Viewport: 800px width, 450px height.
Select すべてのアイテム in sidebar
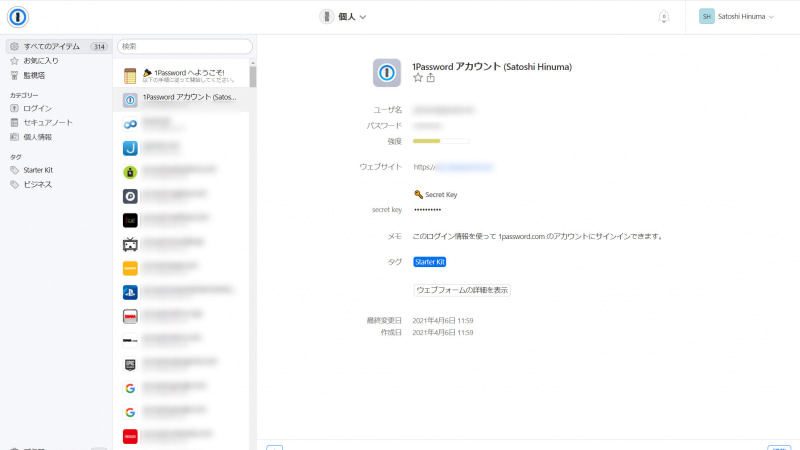tap(58, 46)
